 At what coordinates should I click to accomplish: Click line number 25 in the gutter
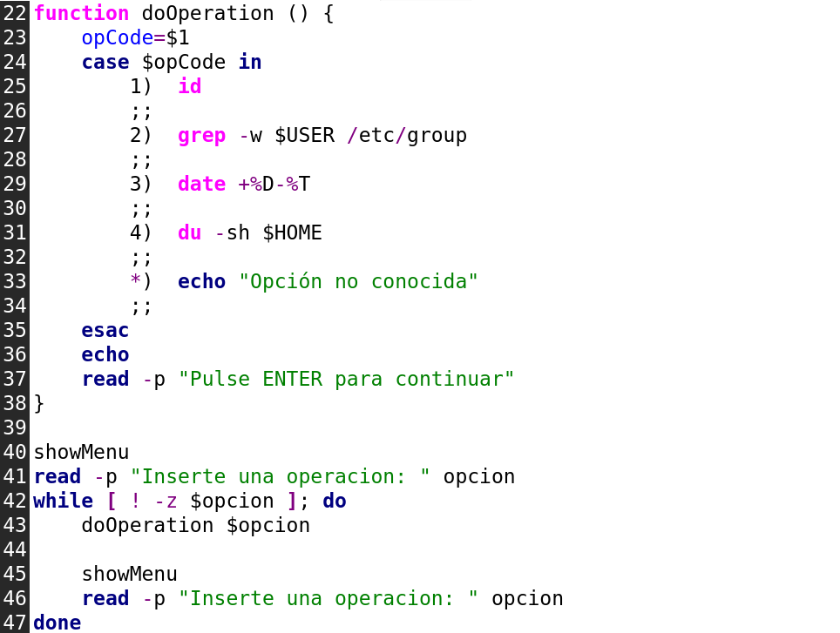click(x=15, y=87)
